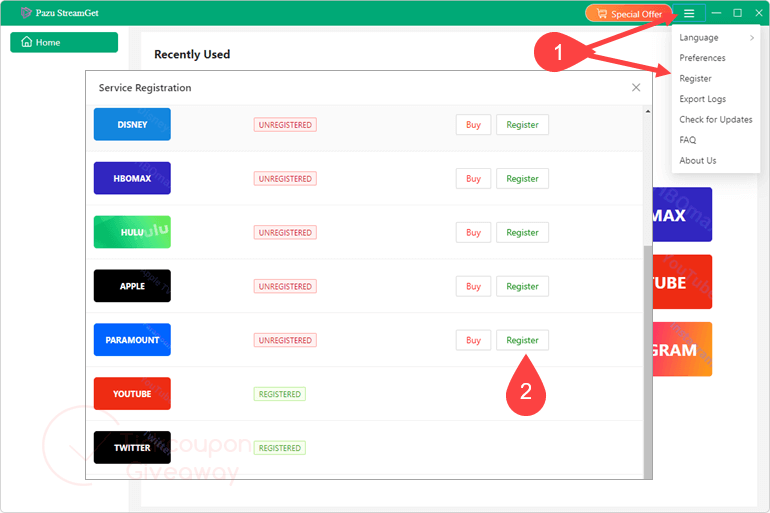Screen dimensions: 770x513
Task: Minimize the Pazu StreamGet window
Action: (x=716, y=13)
